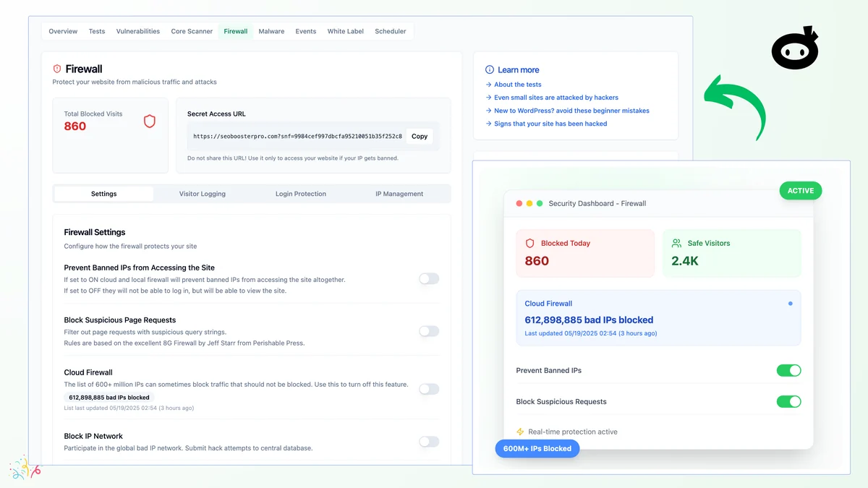Select the Malware tab
Viewport: 868px width, 488px height.
271,31
